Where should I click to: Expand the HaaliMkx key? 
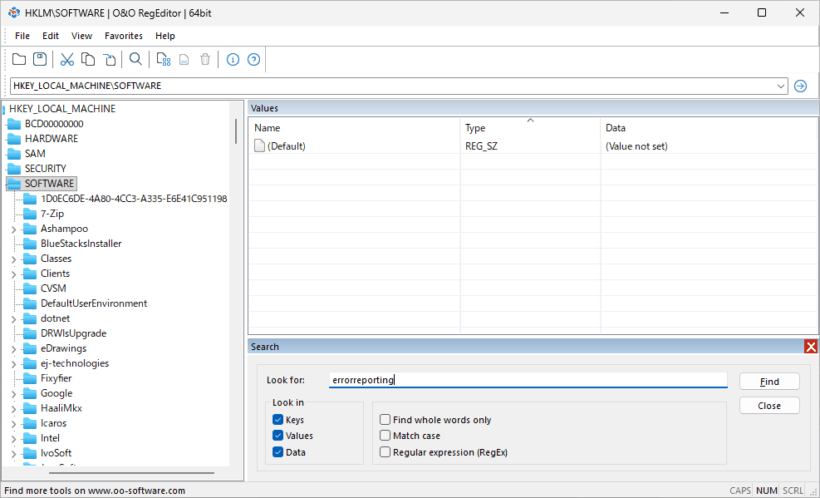coord(14,409)
